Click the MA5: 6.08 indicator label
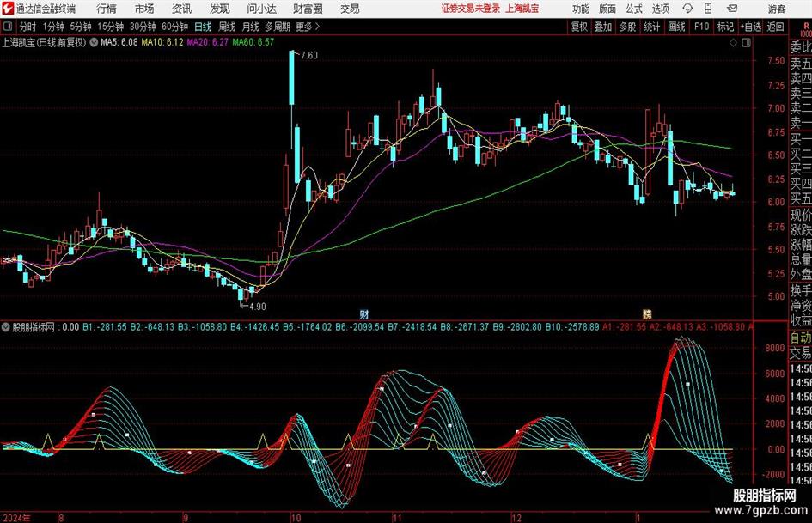The image size is (812, 523). 119,42
